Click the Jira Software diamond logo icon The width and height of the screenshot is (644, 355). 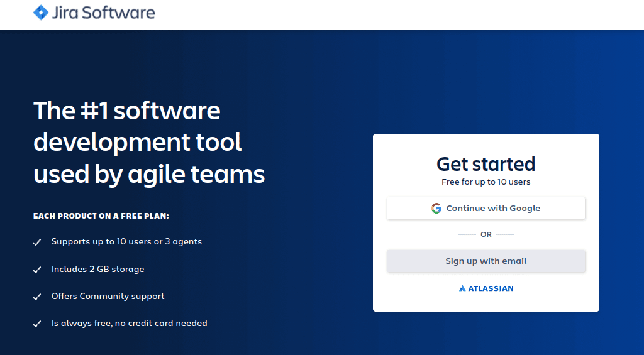point(41,13)
